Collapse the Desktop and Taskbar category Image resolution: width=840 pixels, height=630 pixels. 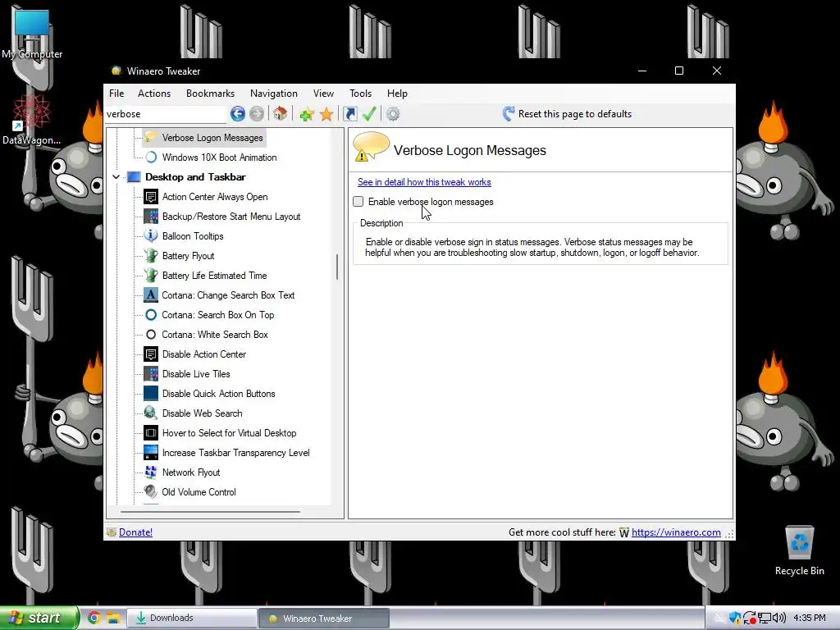point(116,177)
